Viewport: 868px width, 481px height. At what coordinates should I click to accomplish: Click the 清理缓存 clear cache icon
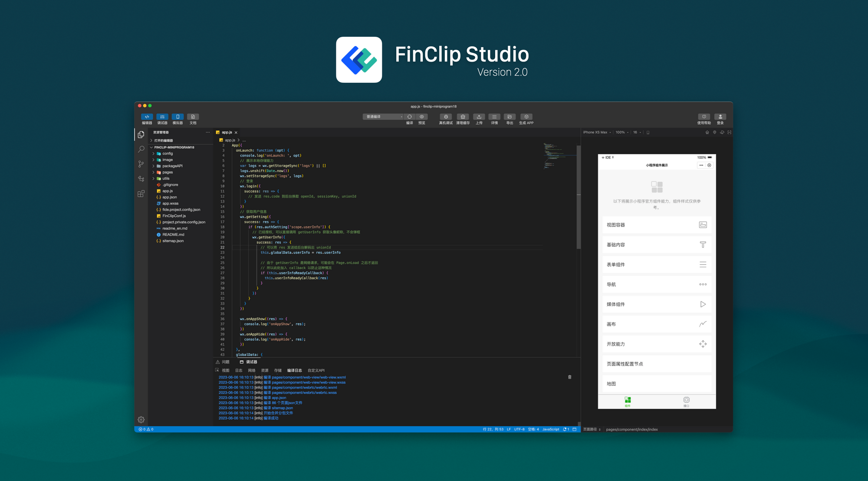point(463,117)
